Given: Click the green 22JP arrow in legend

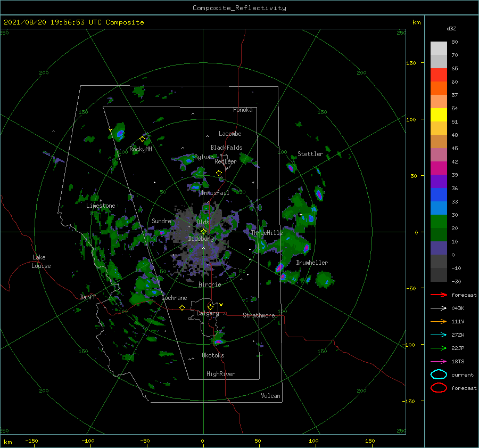Looking at the screenshot, I should pos(439,348).
